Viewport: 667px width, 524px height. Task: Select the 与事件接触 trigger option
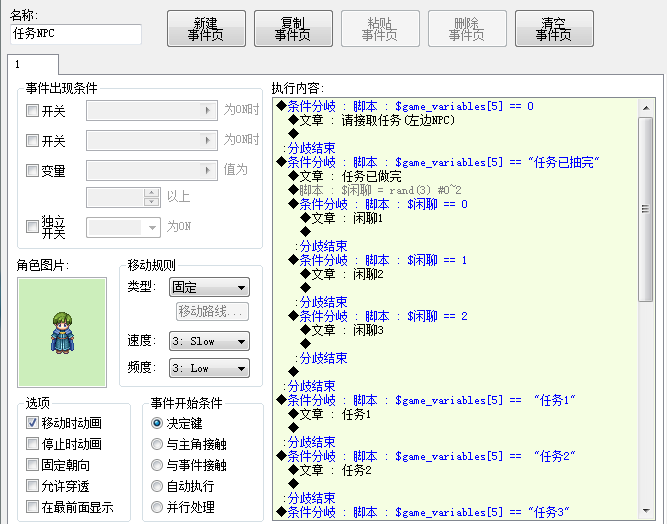[157, 465]
